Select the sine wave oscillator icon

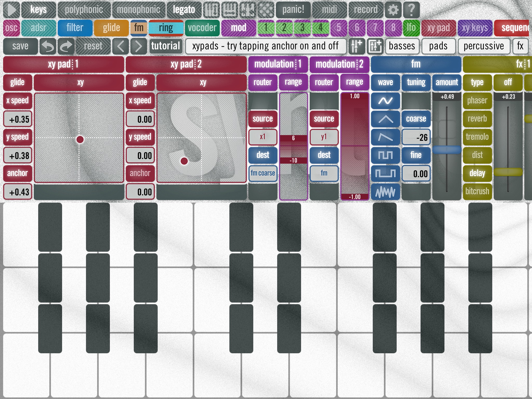pos(385,101)
